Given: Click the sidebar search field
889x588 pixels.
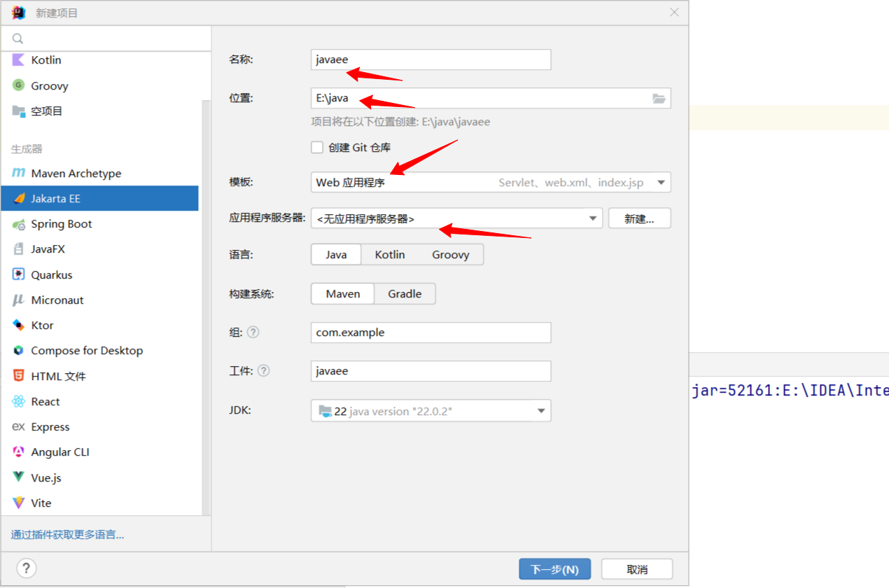Looking at the screenshot, I should tap(106, 38).
